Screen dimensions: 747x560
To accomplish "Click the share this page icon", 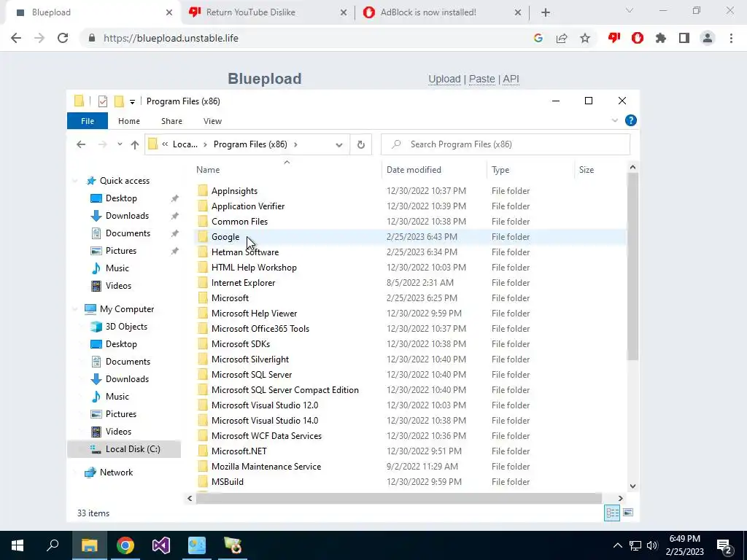I will [562, 38].
